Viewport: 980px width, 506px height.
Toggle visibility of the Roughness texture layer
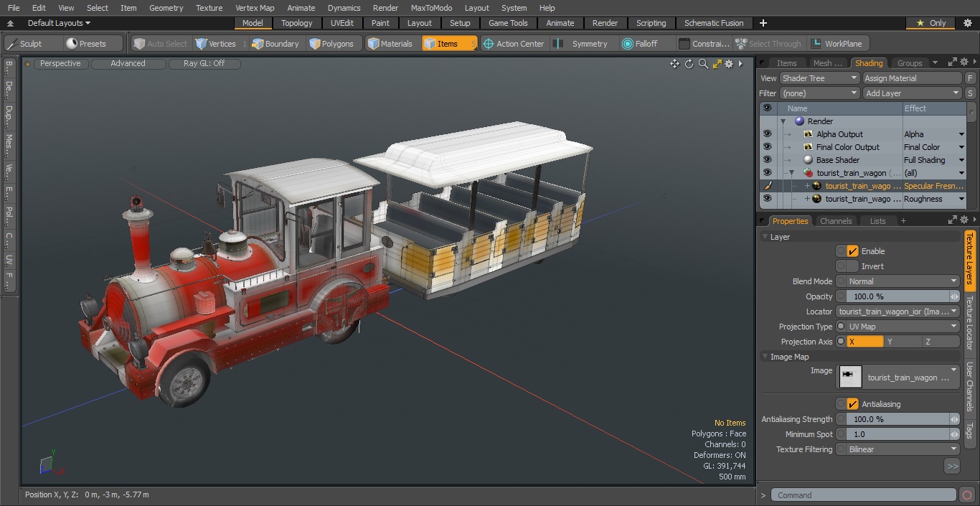pyautogui.click(x=767, y=199)
